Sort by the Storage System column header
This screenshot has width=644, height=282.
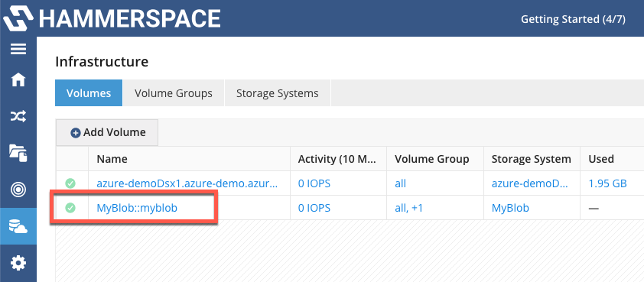coord(532,159)
